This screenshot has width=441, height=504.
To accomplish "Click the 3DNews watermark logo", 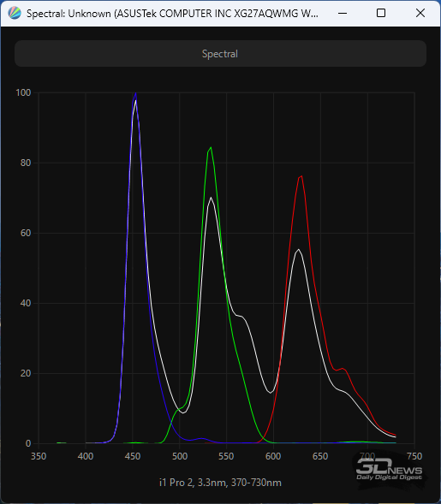I will (390, 469).
